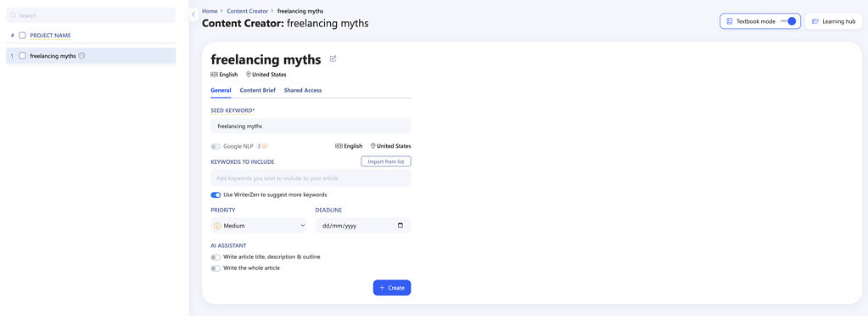Screen dimensions: 868x316
Task: Check the select-all checkbox beside Project Name
Action: (x=22, y=36)
